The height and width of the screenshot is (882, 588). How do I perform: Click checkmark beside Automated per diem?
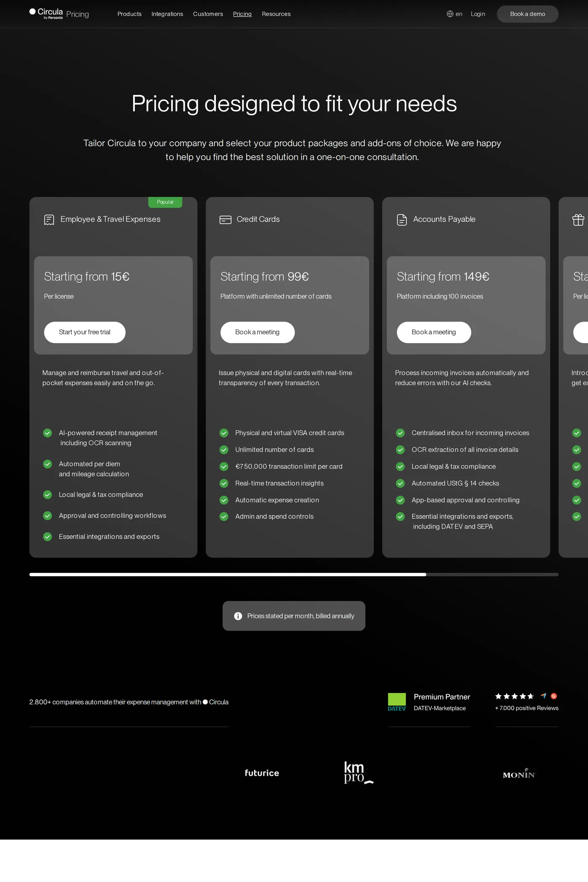click(47, 464)
